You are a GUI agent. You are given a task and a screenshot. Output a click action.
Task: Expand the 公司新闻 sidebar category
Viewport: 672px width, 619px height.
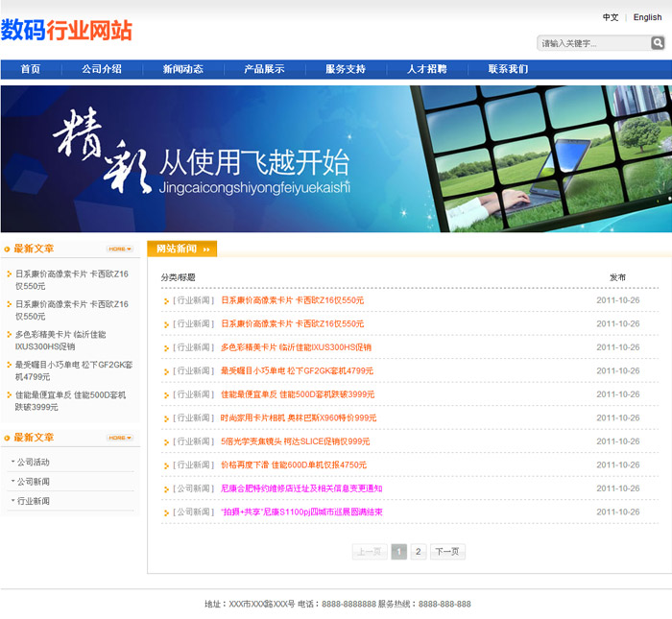point(33,482)
